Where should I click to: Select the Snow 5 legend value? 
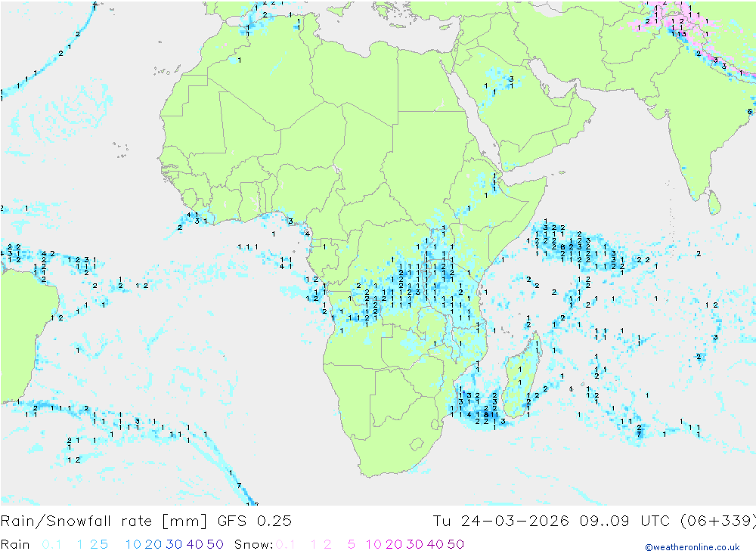[x=352, y=544]
